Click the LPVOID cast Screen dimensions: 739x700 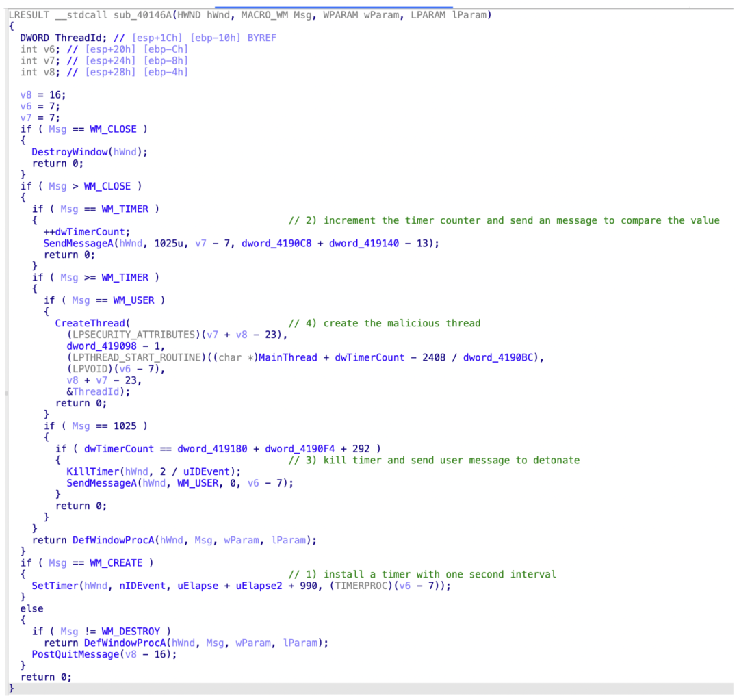(x=90, y=369)
